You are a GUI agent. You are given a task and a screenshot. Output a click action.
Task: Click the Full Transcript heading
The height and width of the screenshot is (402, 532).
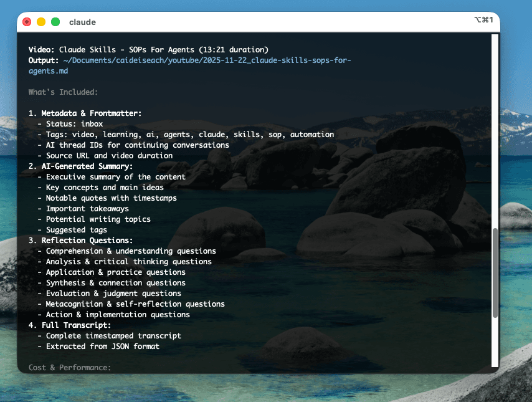click(x=79, y=325)
